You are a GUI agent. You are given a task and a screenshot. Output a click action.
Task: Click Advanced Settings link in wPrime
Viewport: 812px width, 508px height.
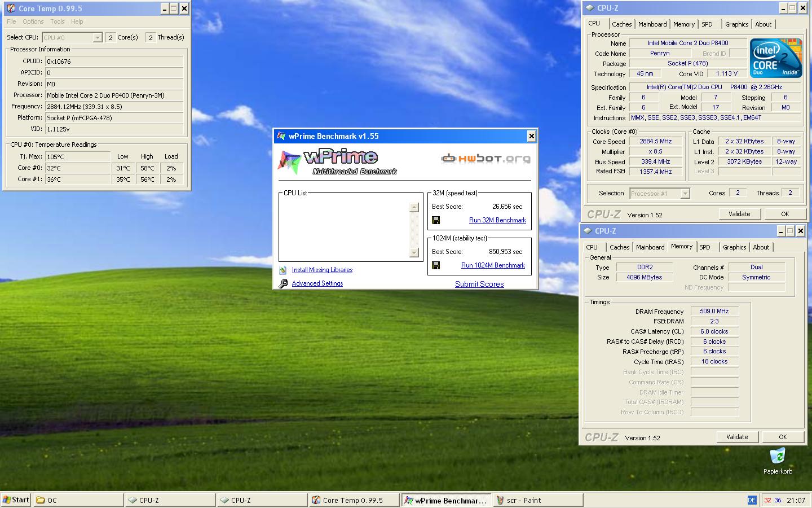[x=317, y=283]
